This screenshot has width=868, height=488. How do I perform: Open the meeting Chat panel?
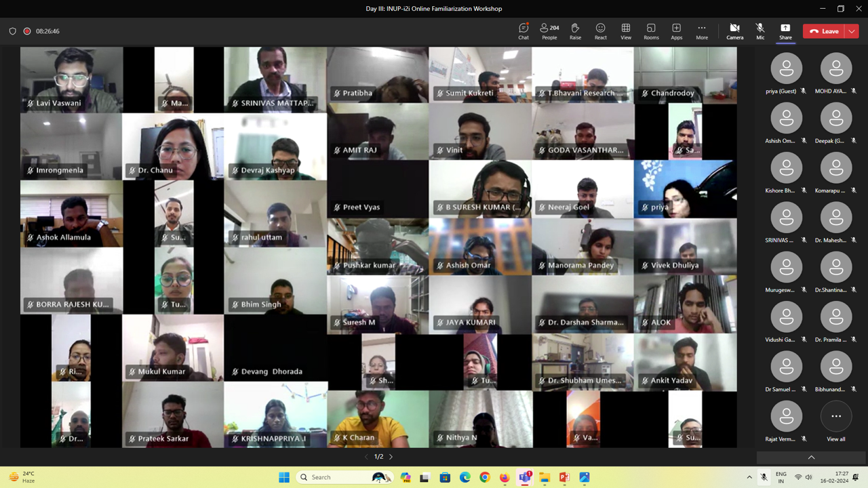(523, 31)
